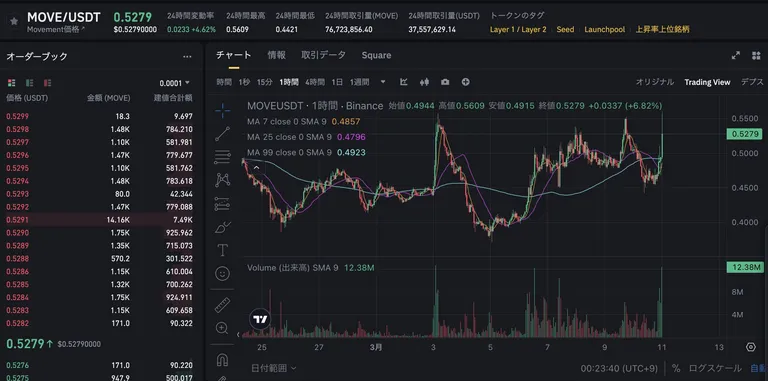This screenshot has width=768, height=381.
Task: Select the crosshair cursor drawing tool
Action: [x=222, y=111]
